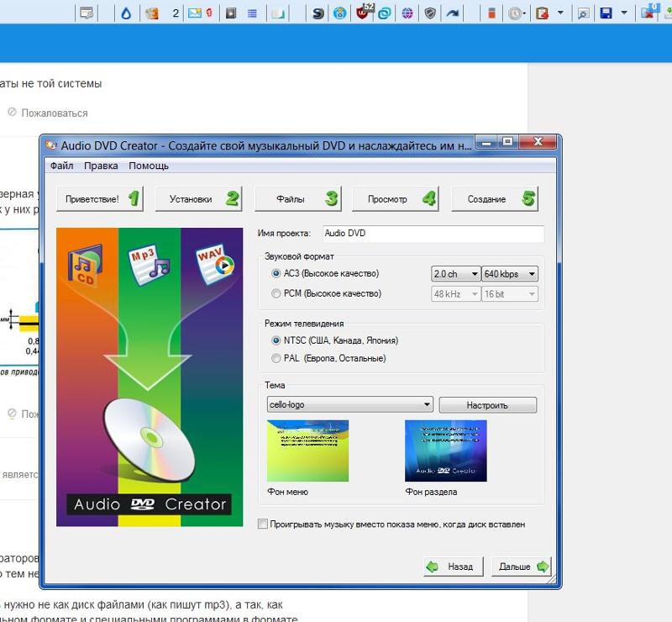
Task: Open the Помощь menu
Action: [x=149, y=166]
